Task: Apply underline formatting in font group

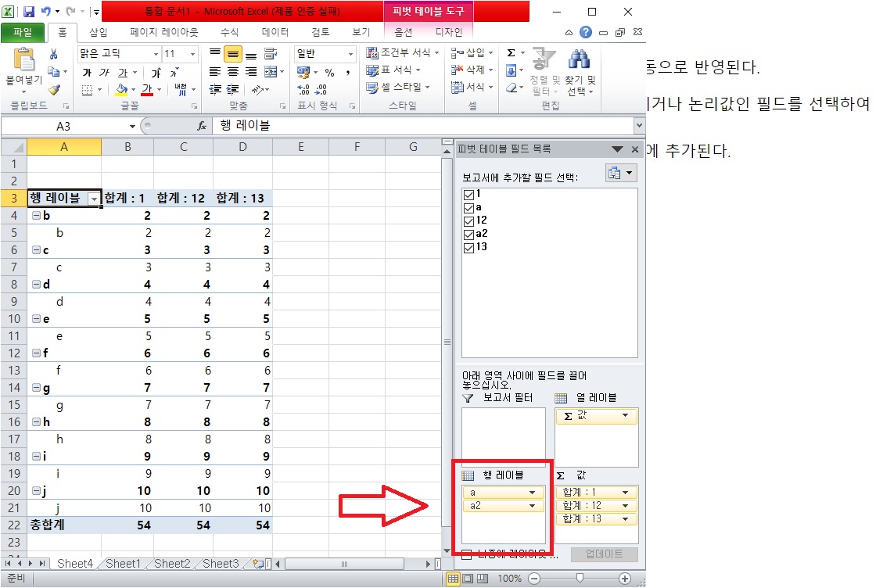Action: pyautogui.click(x=122, y=72)
